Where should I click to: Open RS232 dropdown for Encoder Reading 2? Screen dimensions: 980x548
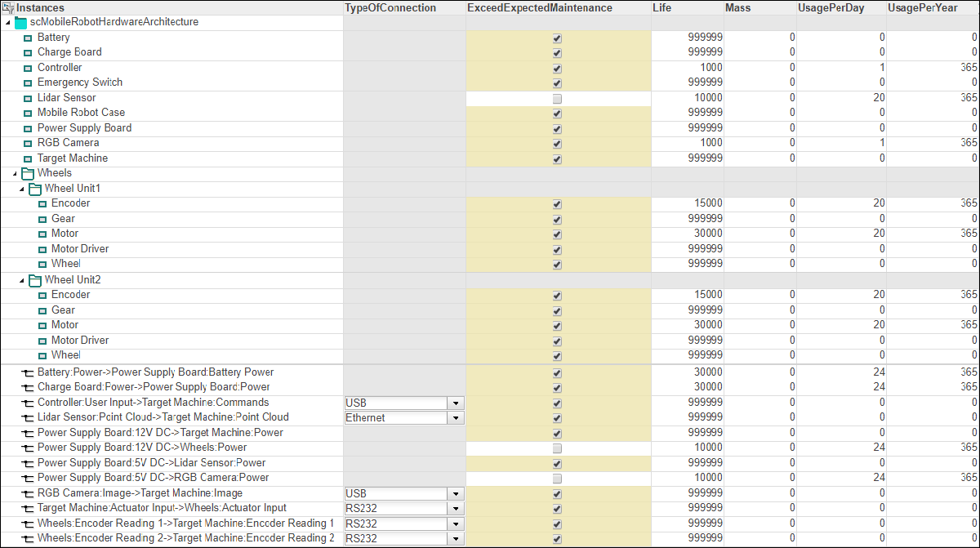(x=456, y=538)
